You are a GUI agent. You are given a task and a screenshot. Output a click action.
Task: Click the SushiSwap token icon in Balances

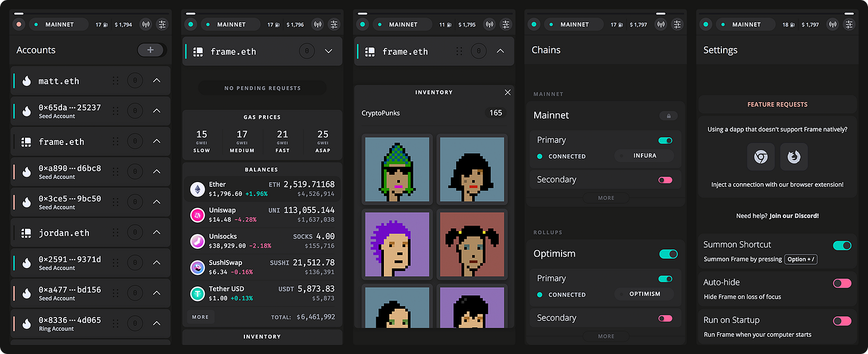[197, 267]
